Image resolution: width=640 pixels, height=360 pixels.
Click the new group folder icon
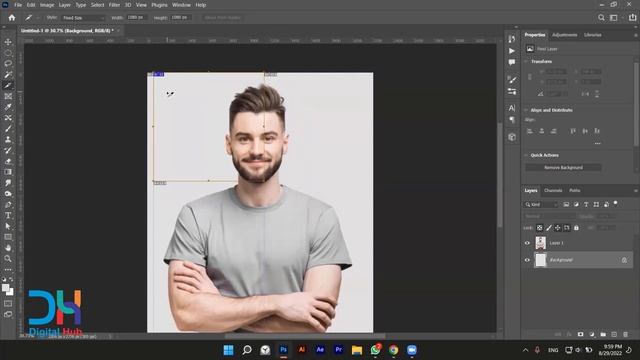(x=603, y=334)
